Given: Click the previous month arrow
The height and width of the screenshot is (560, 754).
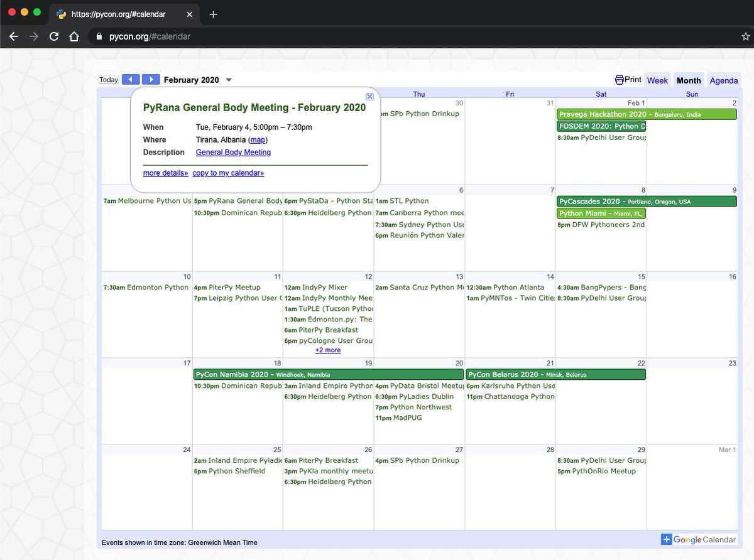Looking at the screenshot, I should click(130, 79).
